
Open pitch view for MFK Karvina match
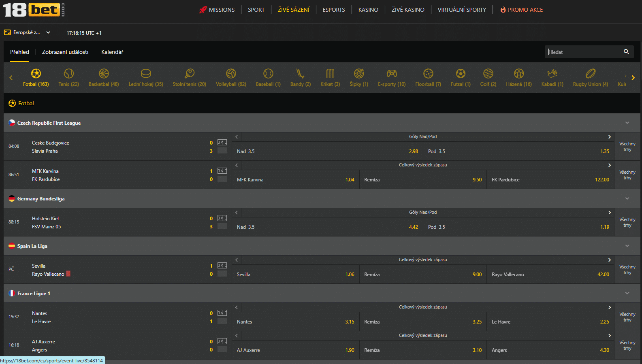coord(222,171)
